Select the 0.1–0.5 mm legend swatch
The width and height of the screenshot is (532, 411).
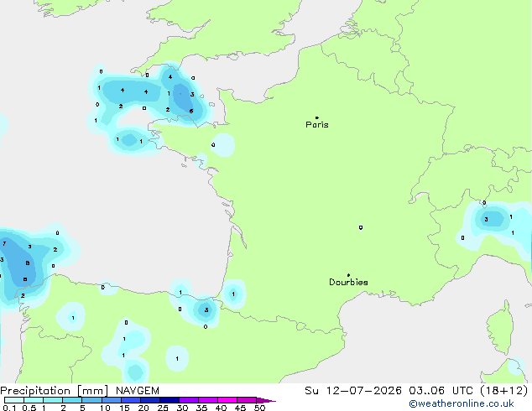point(14,400)
